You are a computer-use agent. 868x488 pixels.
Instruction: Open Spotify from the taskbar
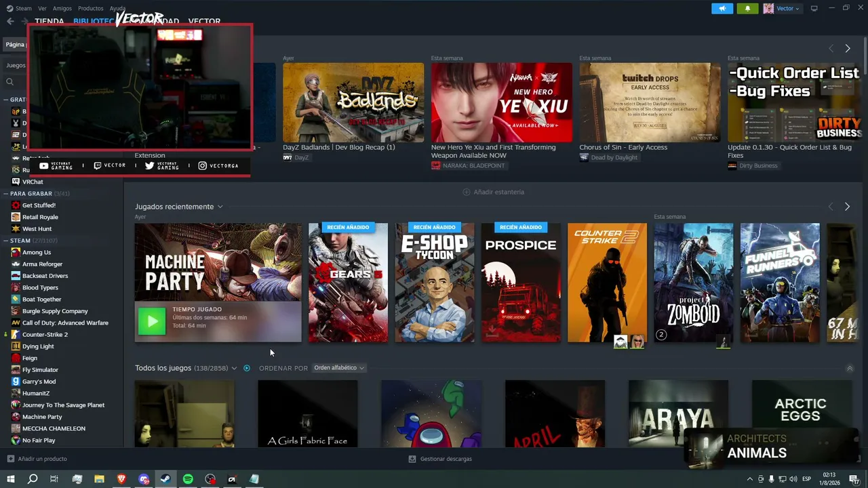tap(188, 479)
